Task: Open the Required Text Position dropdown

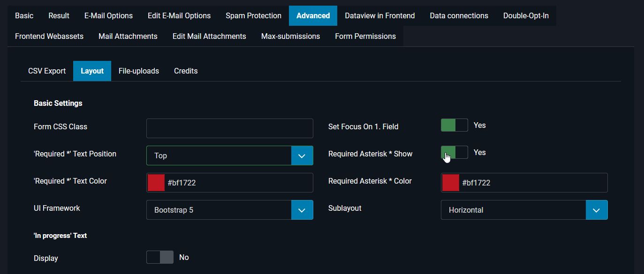Action: (302, 155)
